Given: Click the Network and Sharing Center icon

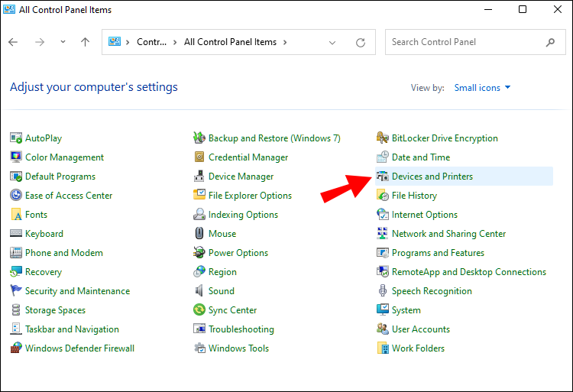Looking at the screenshot, I should (x=383, y=234).
